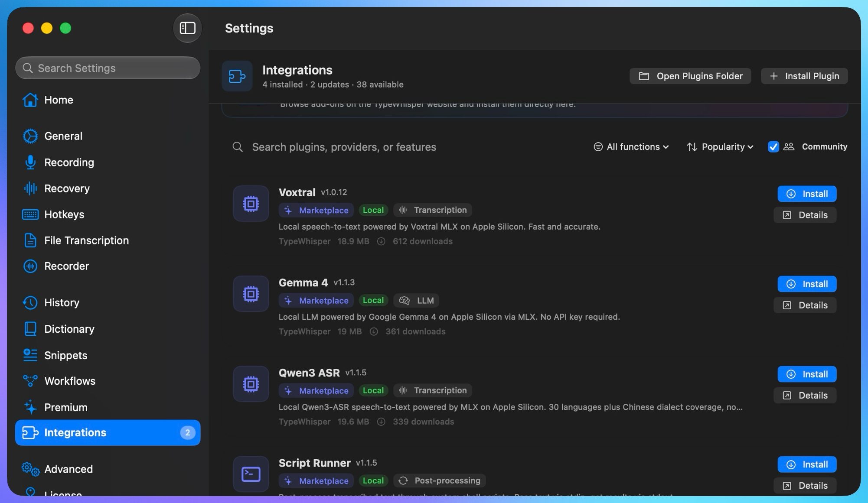Image resolution: width=868 pixels, height=503 pixels.
Task: Click the Recorder waveform icon
Action: tap(30, 266)
